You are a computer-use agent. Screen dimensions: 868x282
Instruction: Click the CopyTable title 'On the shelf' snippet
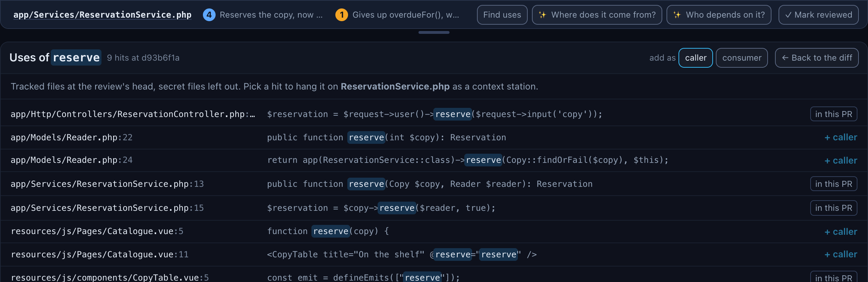pyautogui.click(x=402, y=255)
